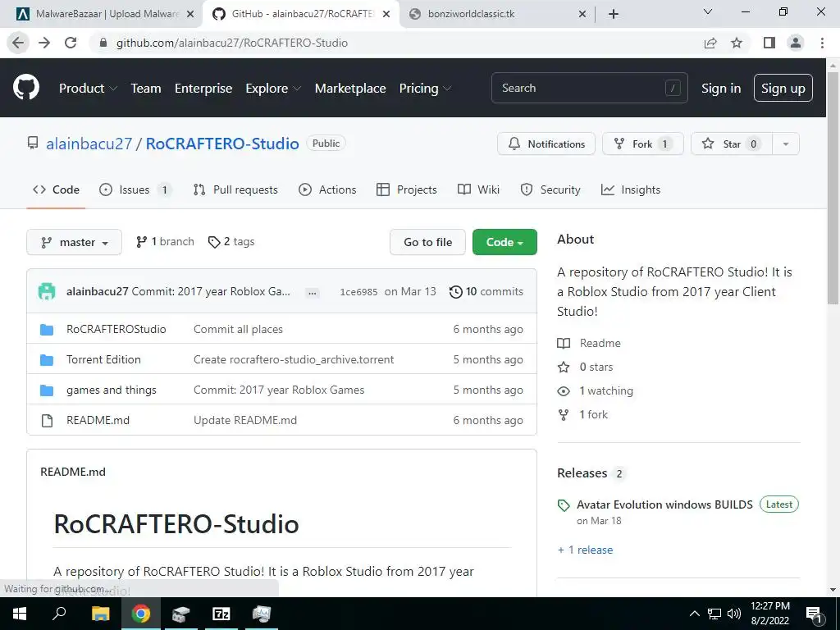Image resolution: width=840 pixels, height=630 pixels.
Task: Open the Projects tab
Action: [x=407, y=189]
